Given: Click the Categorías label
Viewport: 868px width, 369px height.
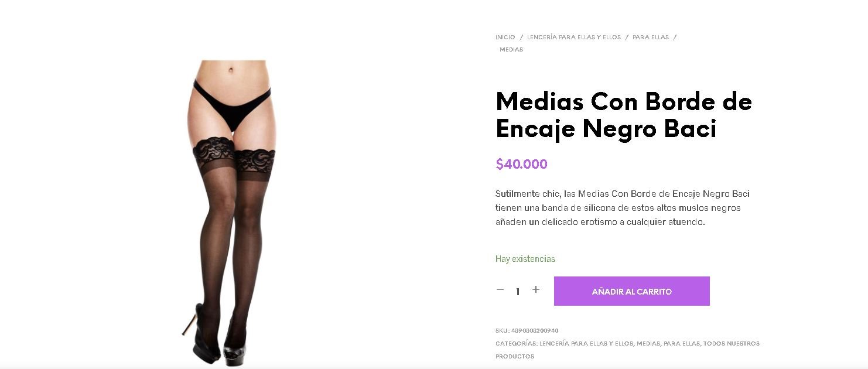Looking at the screenshot, I should click(x=516, y=344).
